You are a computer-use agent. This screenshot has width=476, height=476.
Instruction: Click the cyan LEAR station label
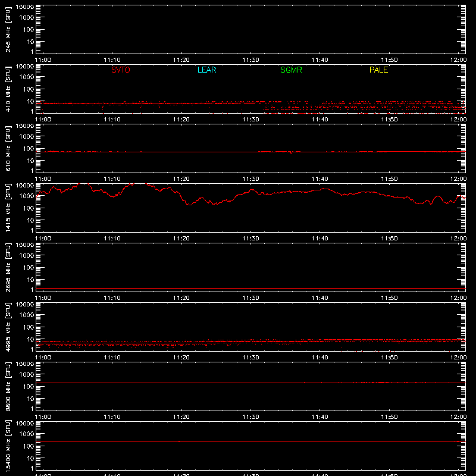[206, 70]
